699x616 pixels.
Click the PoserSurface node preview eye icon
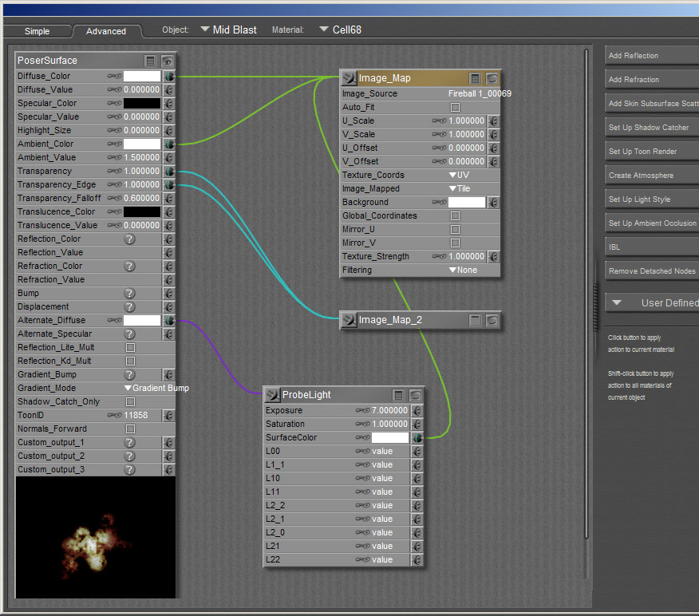coord(168,61)
